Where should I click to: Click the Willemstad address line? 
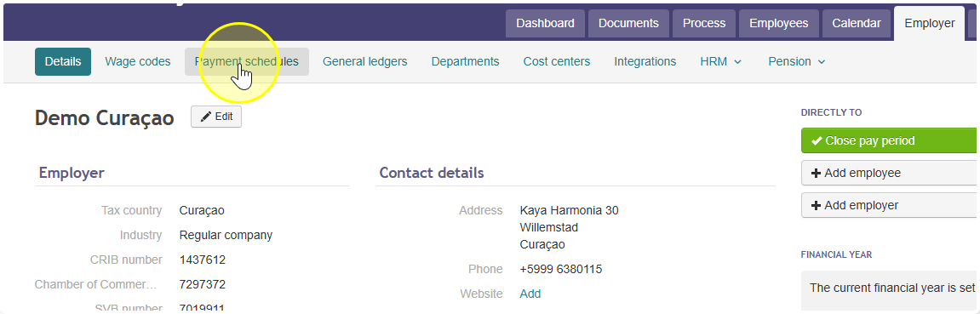pos(549,227)
